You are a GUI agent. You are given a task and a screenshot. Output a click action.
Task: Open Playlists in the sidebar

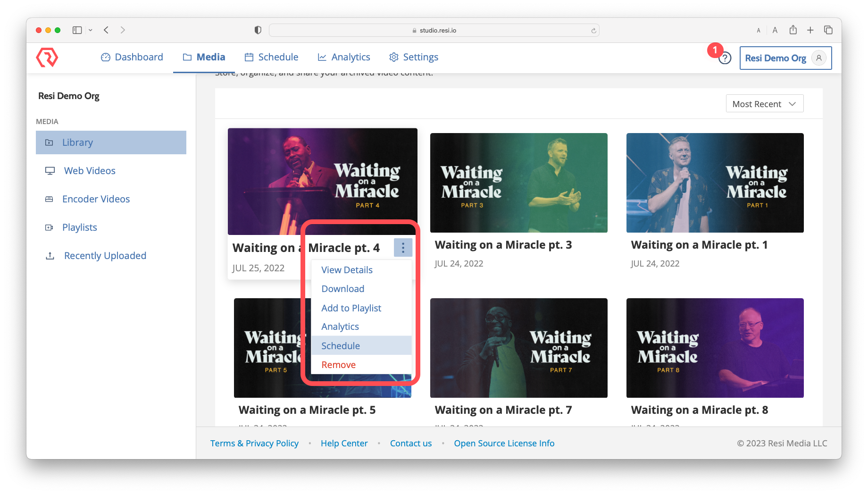tap(111, 227)
